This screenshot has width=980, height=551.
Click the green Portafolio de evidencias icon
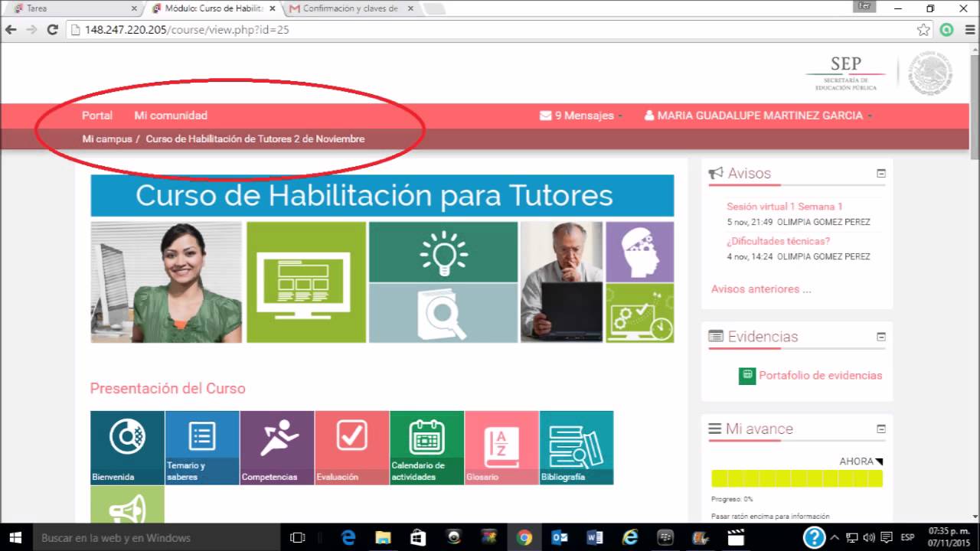[x=747, y=376]
